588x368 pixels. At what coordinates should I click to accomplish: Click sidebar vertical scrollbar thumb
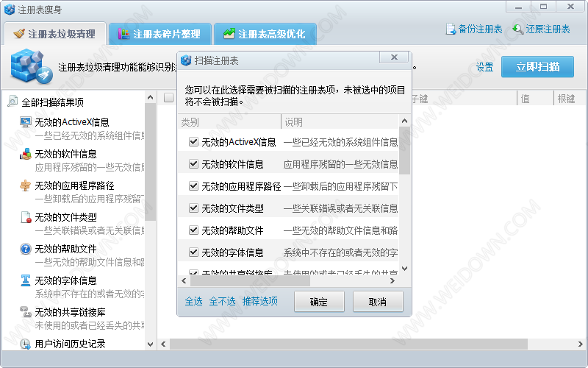tap(151, 161)
